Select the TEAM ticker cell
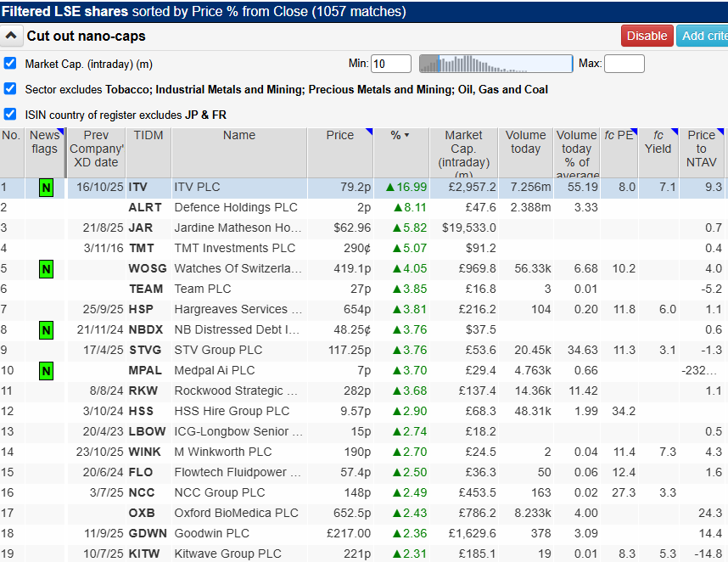Image resolution: width=728 pixels, height=562 pixels. 148,289
